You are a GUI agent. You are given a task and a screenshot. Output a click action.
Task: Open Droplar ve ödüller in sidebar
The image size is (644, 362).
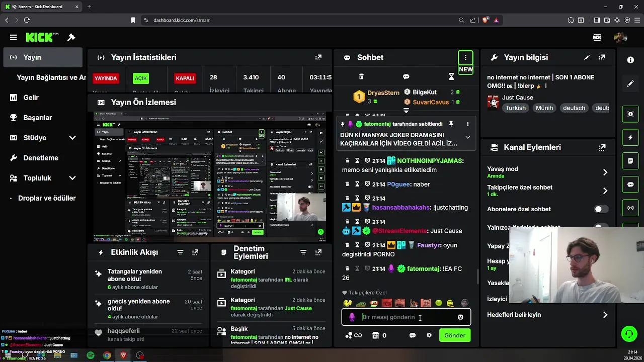43,198
